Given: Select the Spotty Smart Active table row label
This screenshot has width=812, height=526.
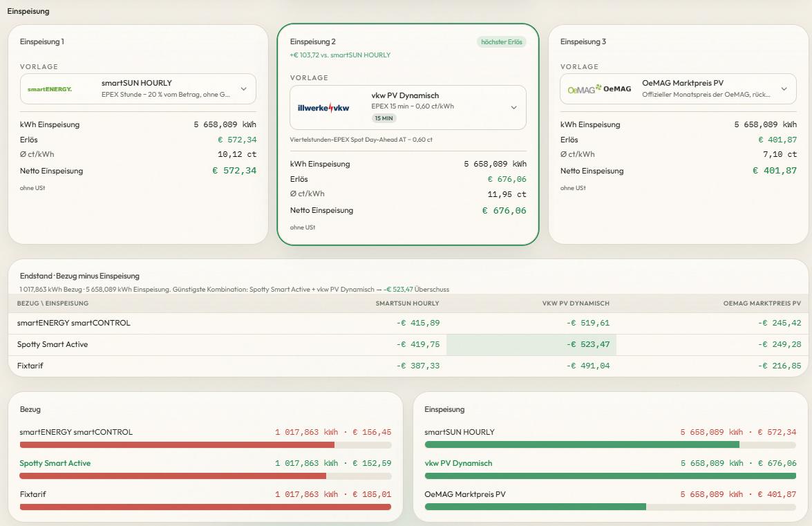Looking at the screenshot, I should coord(53,344).
